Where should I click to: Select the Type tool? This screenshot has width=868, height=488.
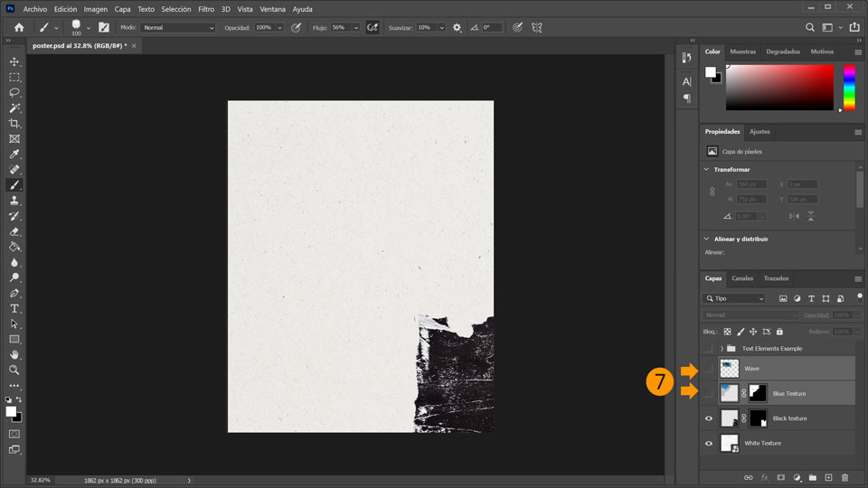coord(14,308)
